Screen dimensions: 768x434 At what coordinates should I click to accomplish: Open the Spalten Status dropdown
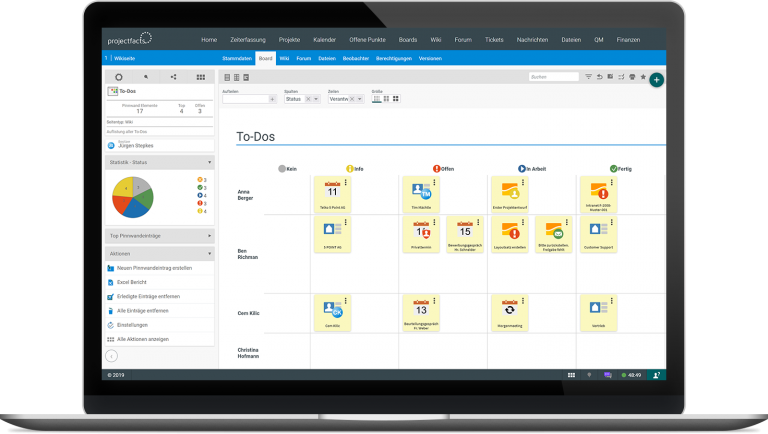pyautogui.click(x=317, y=99)
